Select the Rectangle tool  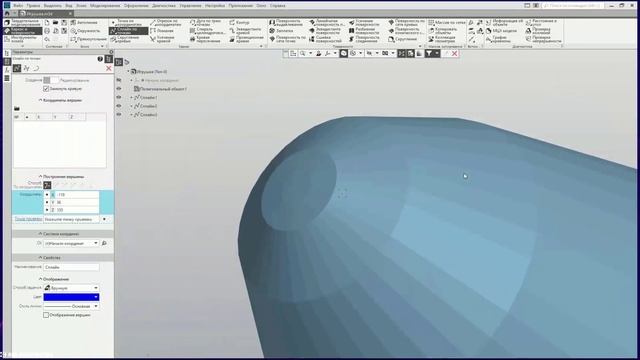coord(88,39)
